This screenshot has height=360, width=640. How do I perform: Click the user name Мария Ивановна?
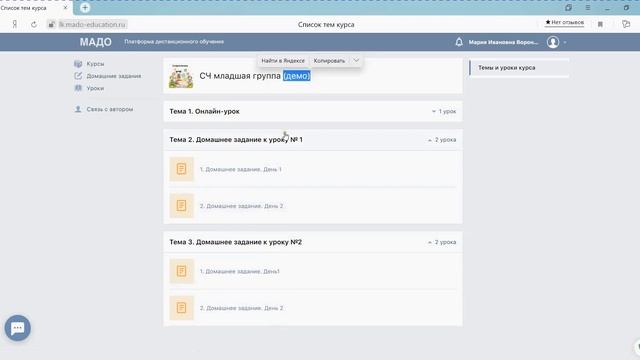click(503, 42)
